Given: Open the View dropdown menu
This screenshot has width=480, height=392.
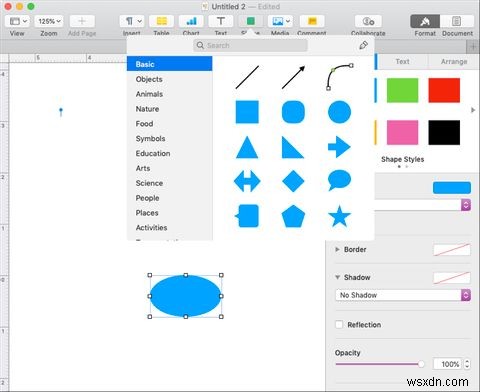Looking at the screenshot, I should click(x=17, y=21).
